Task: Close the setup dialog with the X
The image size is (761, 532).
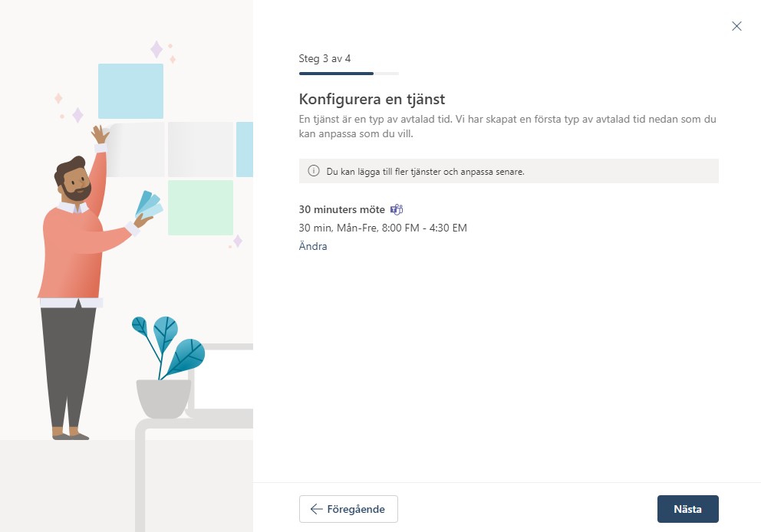Action: (736, 26)
